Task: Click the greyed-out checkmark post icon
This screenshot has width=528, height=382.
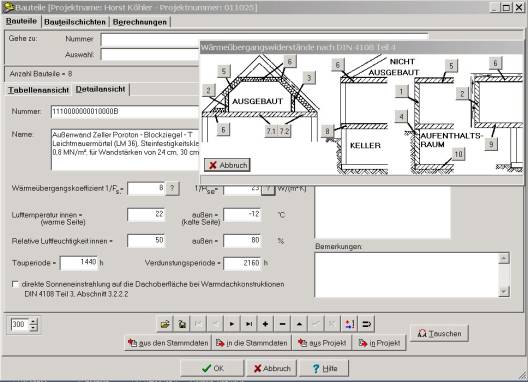Action: point(316,324)
